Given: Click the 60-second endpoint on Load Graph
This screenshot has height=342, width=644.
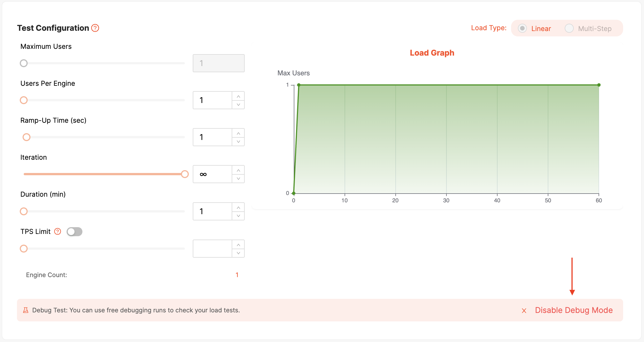Looking at the screenshot, I should click(x=599, y=85).
